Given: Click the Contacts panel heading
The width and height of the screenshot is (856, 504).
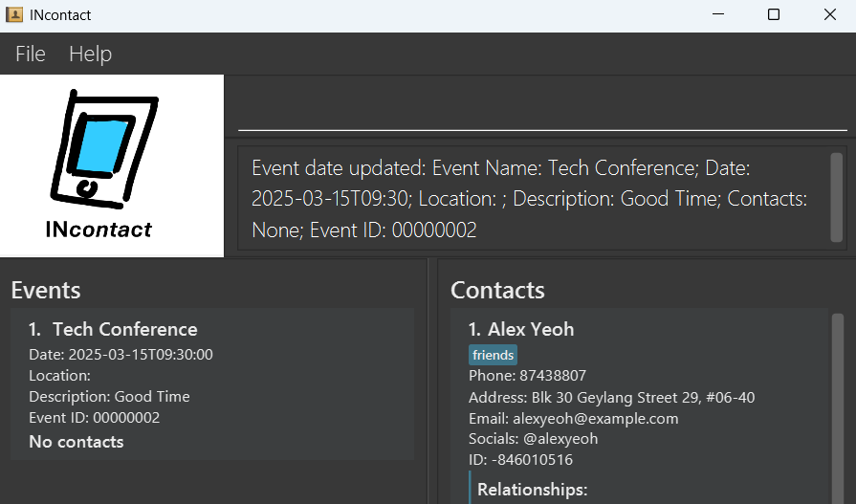Looking at the screenshot, I should pos(497,291).
